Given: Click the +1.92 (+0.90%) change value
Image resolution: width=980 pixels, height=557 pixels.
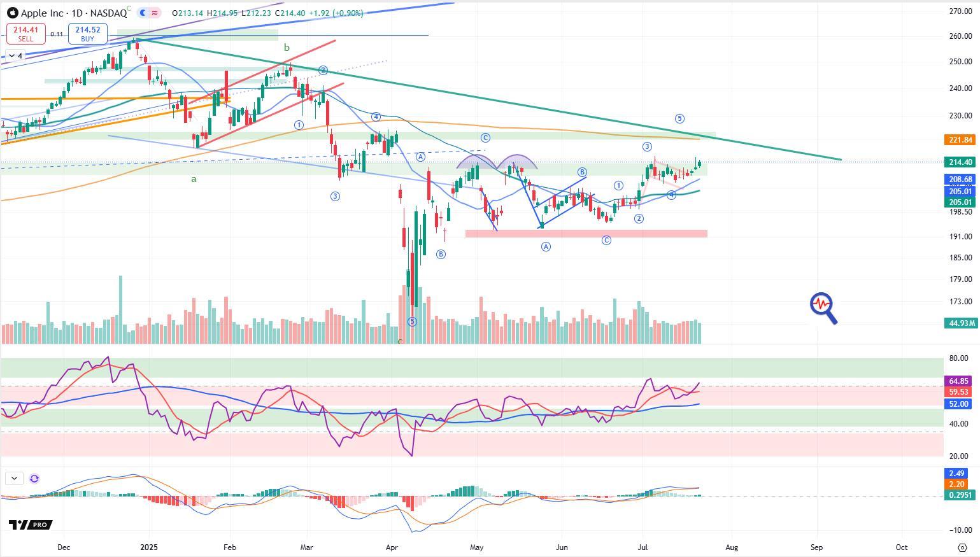Looking at the screenshot, I should [x=336, y=13].
